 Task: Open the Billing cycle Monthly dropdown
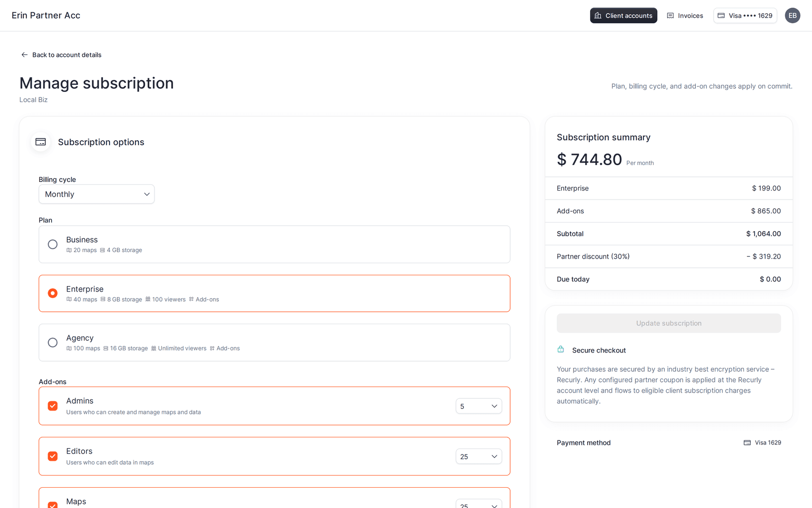click(96, 194)
